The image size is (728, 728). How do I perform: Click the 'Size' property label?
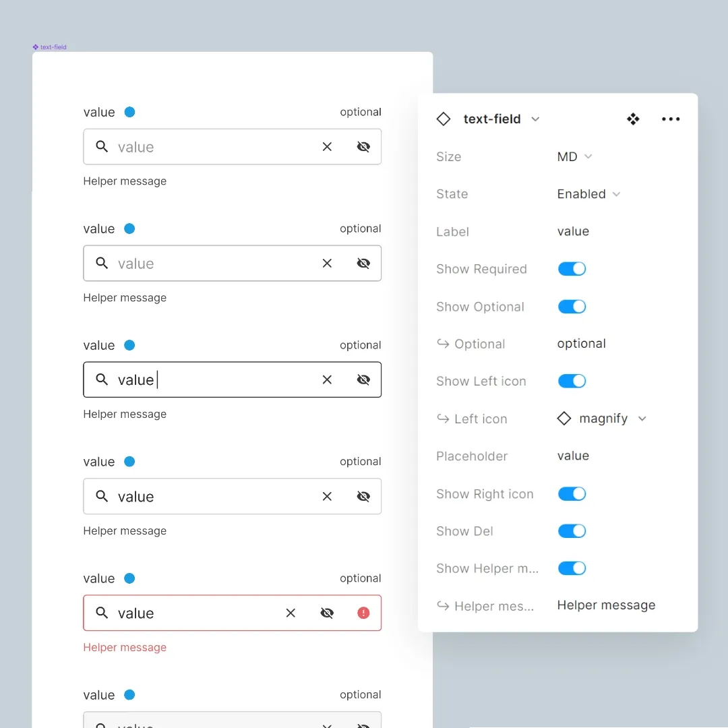pos(448,156)
